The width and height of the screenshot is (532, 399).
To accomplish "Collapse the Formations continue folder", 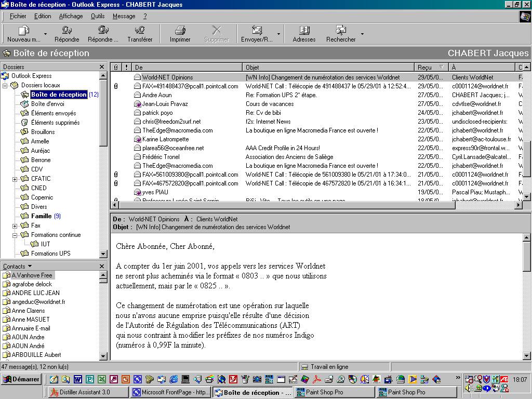I will tap(15, 235).
